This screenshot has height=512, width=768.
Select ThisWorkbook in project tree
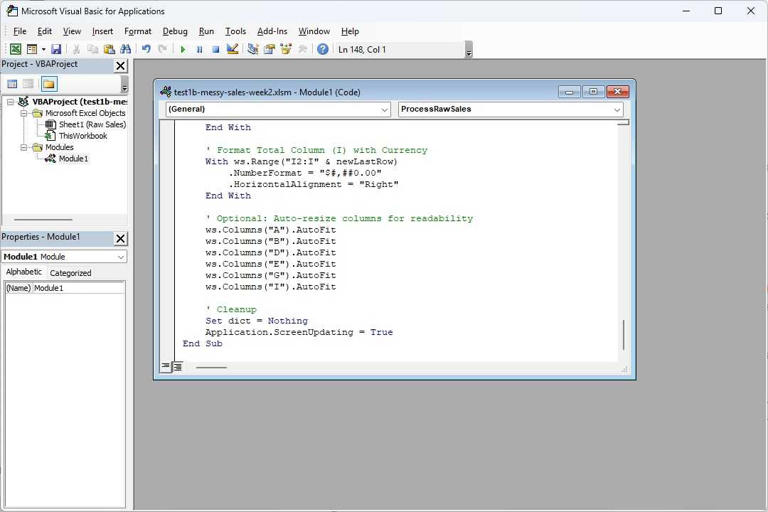pyautogui.click(x=83, y=136)
